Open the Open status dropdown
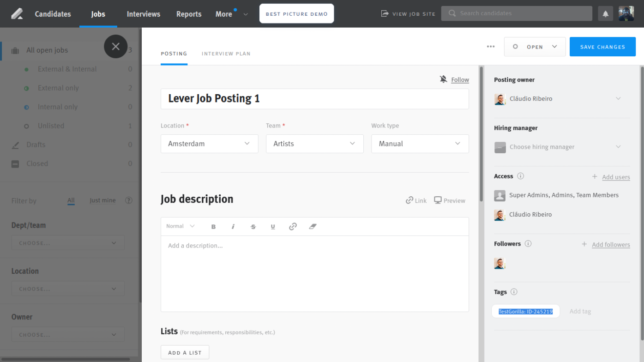This screenshot has height=362, width=644. click(x=535, y=47)
